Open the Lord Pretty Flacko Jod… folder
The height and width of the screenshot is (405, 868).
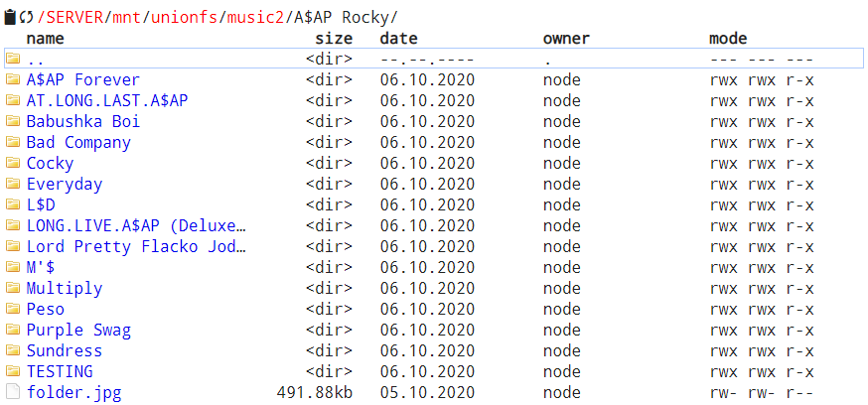point(136,246)
